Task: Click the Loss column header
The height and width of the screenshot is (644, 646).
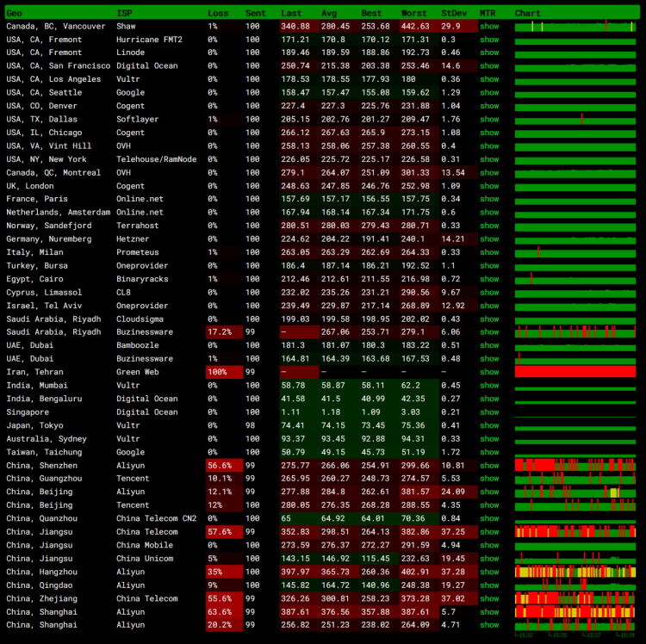Action: click(218, 13)
